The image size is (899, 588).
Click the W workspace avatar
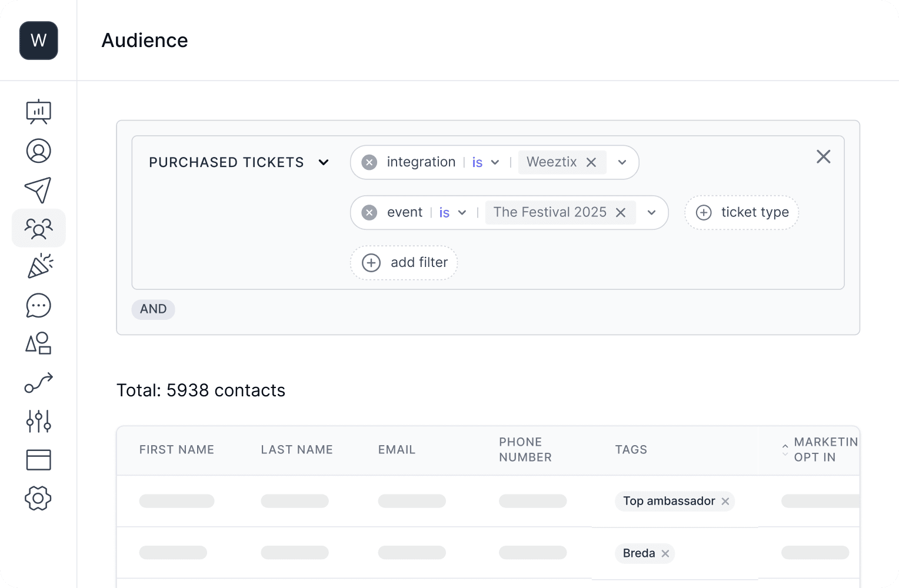pos(39,41)
